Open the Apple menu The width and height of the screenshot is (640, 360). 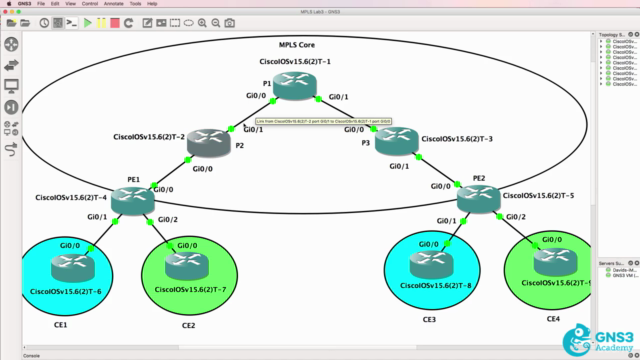pos(9,4)
